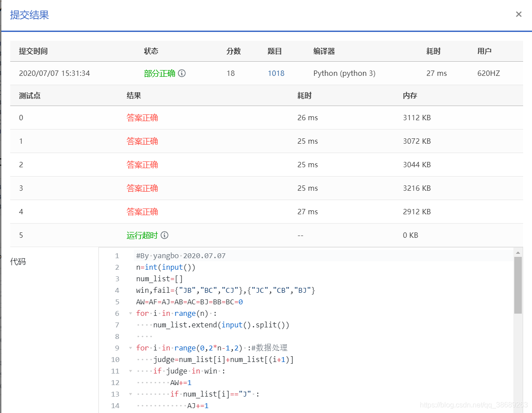Select the 提交结果 dialog title
This screenshot has width=532, height=413.
[x=28, y=15]
